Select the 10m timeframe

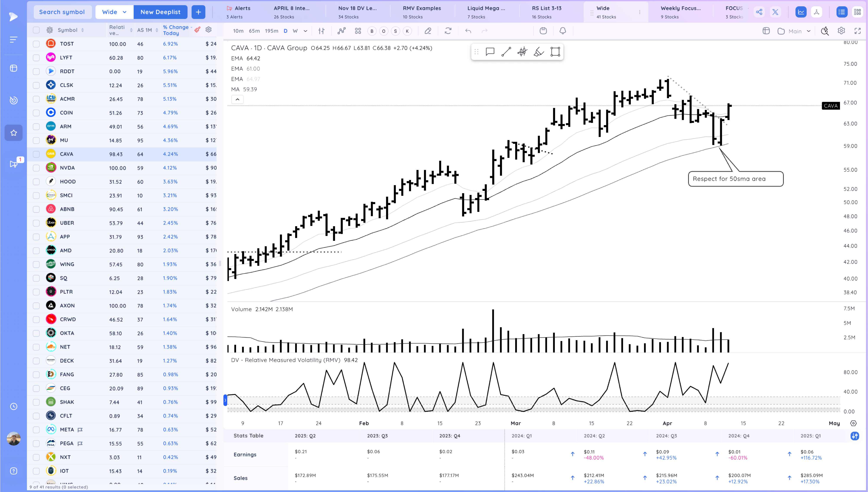(238, 31)
